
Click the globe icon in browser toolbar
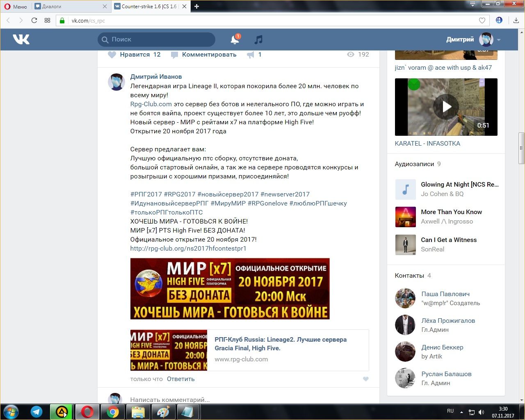[499, 20]
